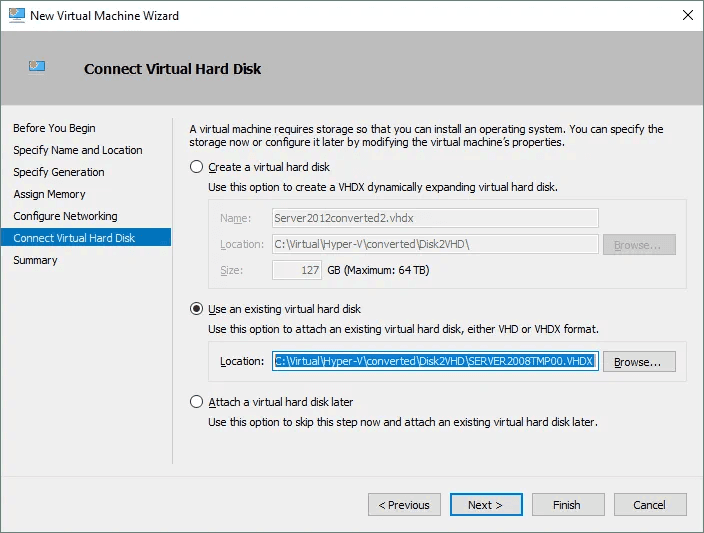Click the existing disk Location path field
704x533 pixels.
[x=434, y=362]
